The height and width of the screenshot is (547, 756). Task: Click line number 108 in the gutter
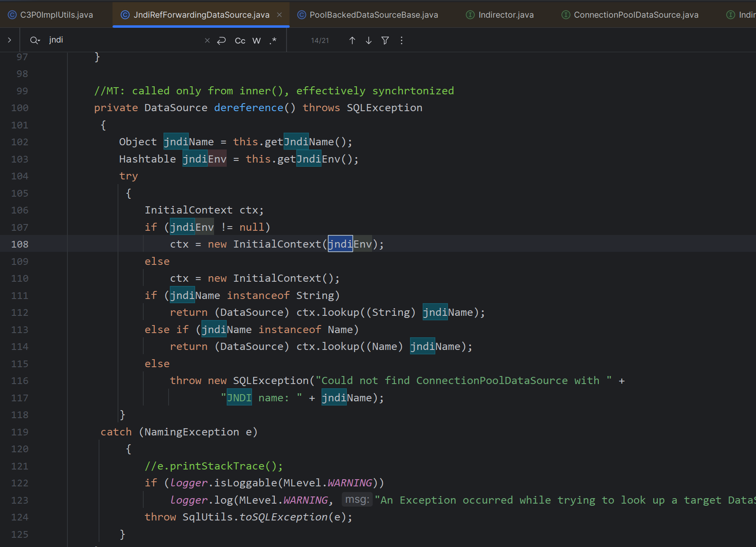pos(20,244)
